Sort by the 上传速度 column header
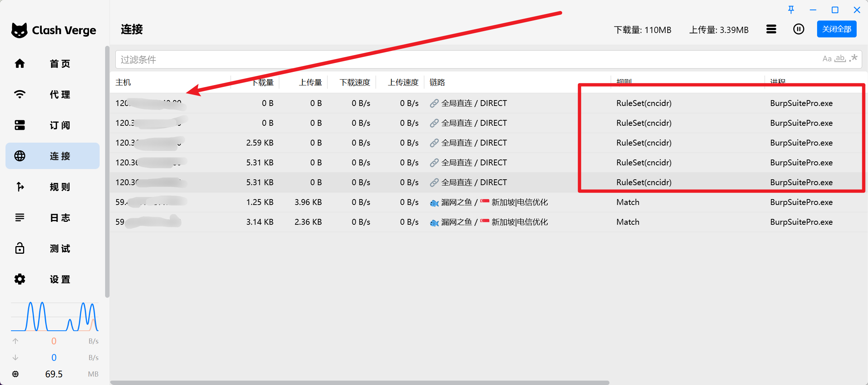Screen dimensions: 868x385 click(x=403, y=82)
